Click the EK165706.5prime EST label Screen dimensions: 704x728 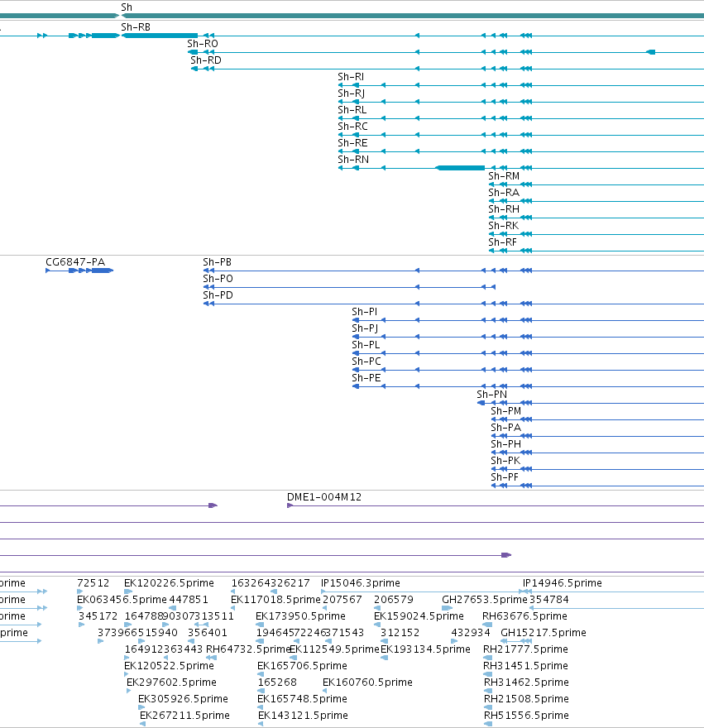click(x=302, y=666)
